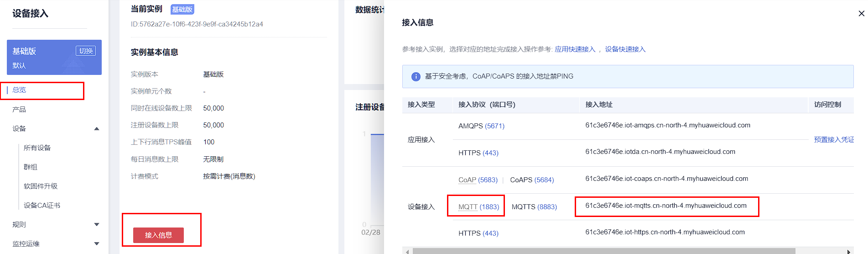Click the AMQPS (5671) protocol

click(x=481, y=126)
